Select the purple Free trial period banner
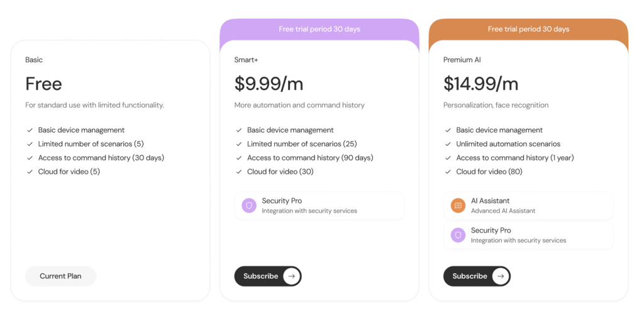644x326 pixels. 319,29
